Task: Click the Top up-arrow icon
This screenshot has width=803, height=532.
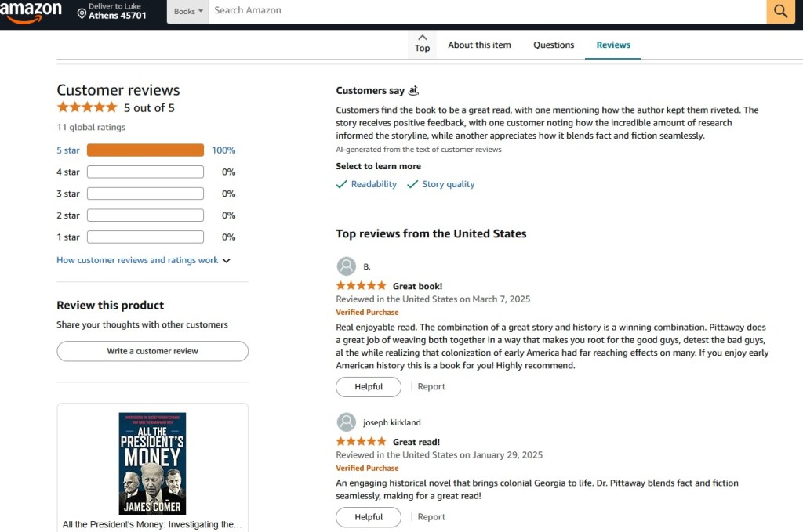Action: pos(422,37)
